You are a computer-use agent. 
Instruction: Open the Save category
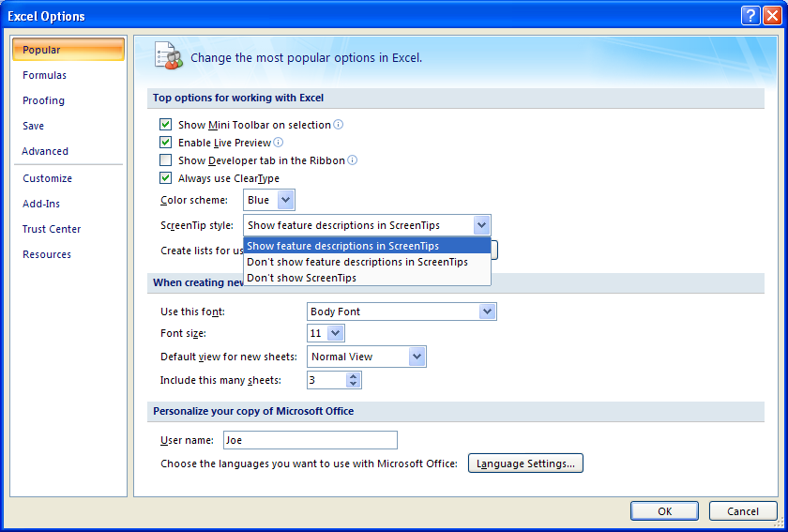68,126
